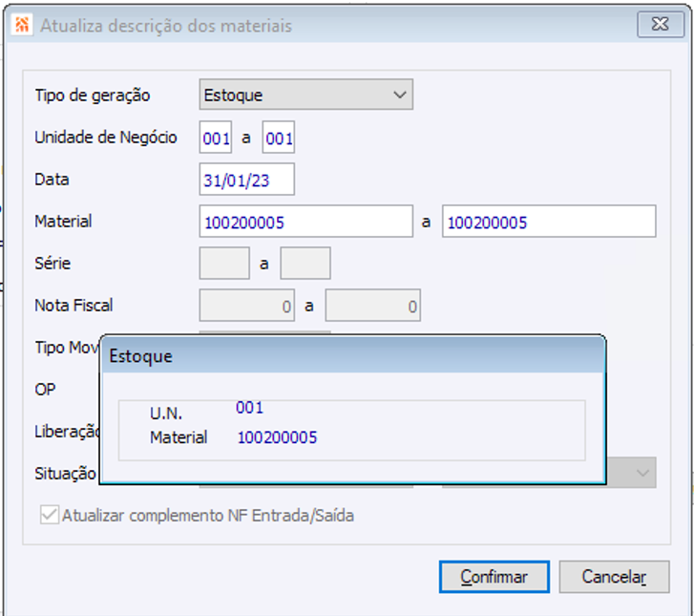Open the Tipo de geração dropdown

coord(305,95)
